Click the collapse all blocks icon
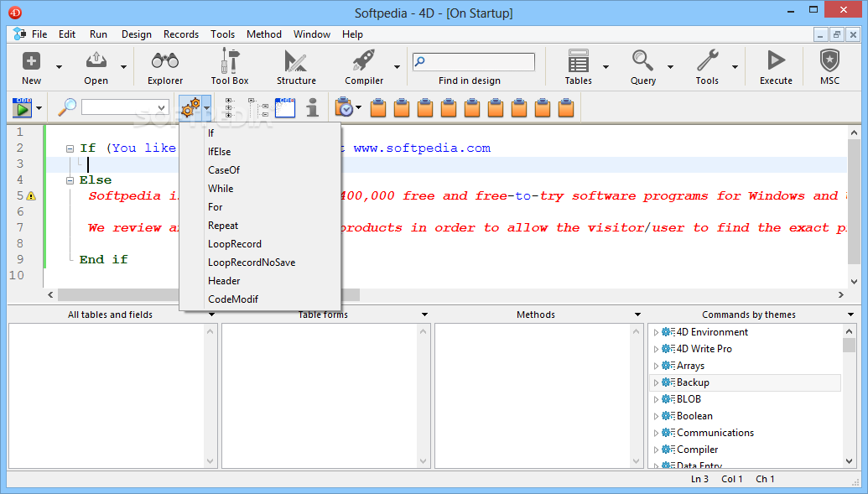Viewport: 868px width, 494px height. point(258,107)
